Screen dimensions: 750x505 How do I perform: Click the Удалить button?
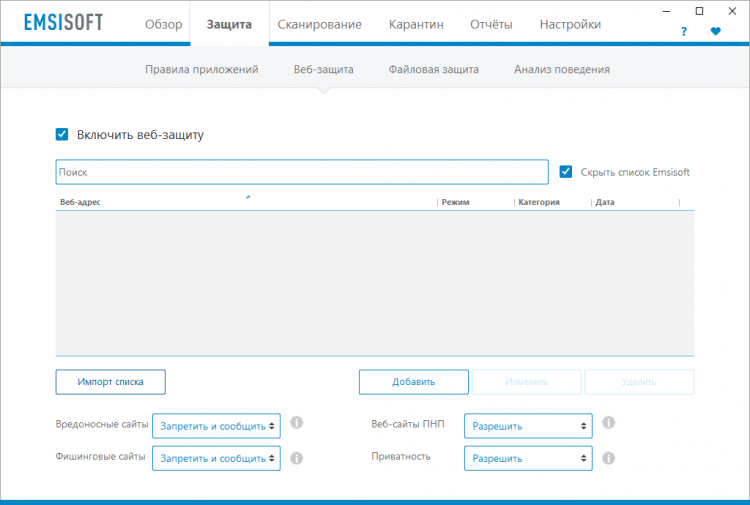(639, 382)
